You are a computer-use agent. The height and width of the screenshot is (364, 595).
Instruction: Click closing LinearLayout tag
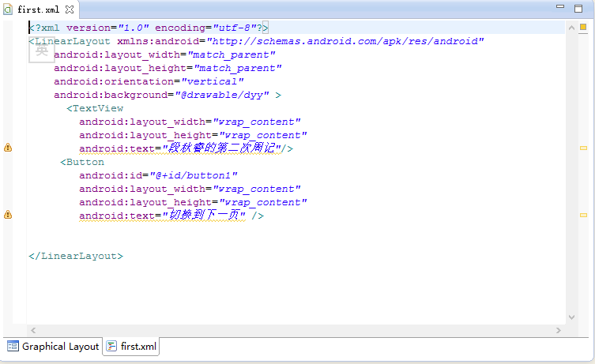[x=76, y=256]
